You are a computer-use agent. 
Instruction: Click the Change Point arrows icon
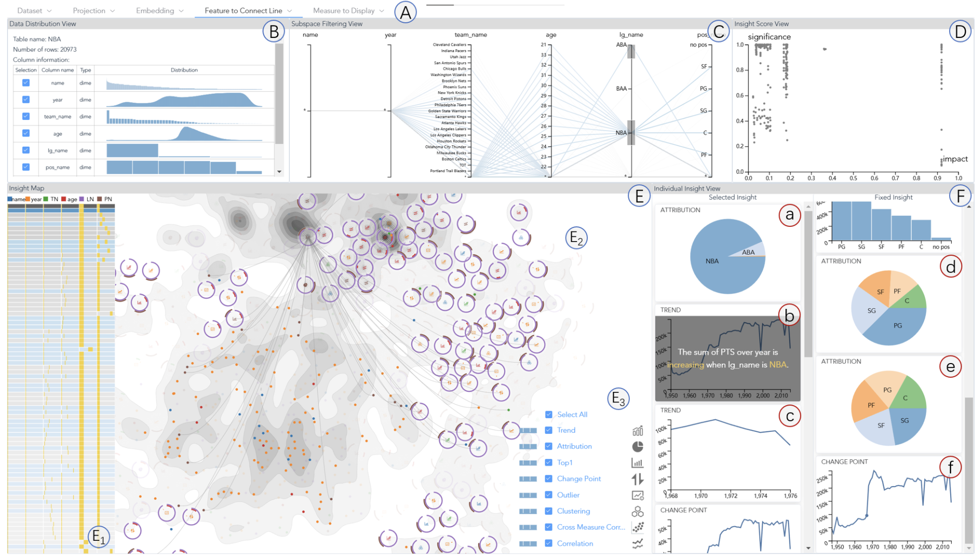pyautogui.click(x=637, y=478)
